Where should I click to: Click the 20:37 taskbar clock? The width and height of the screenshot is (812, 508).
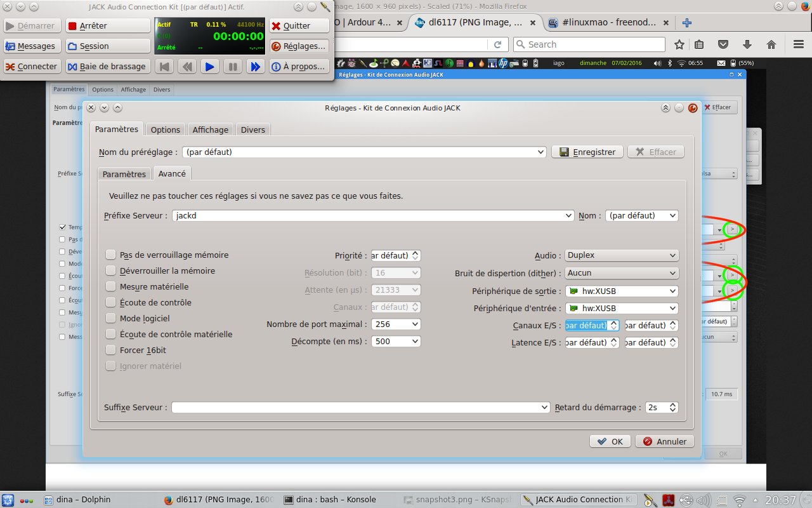tap(780, 500)
